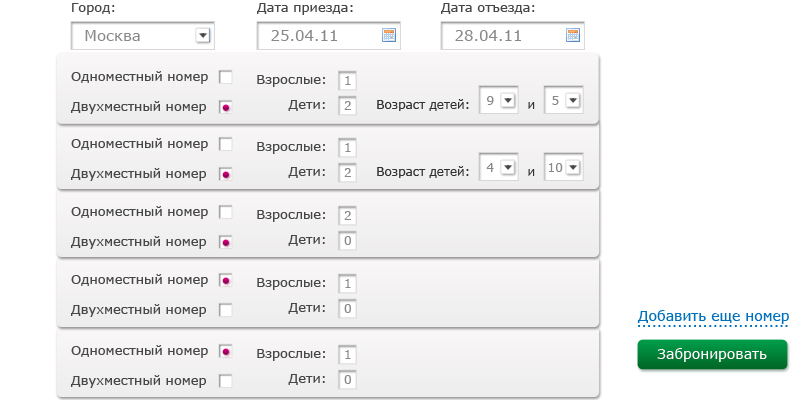This screenshot has height=400, width=800.
Task: Select Одноместный номер in the third room
Action: (x=226, y=212)
